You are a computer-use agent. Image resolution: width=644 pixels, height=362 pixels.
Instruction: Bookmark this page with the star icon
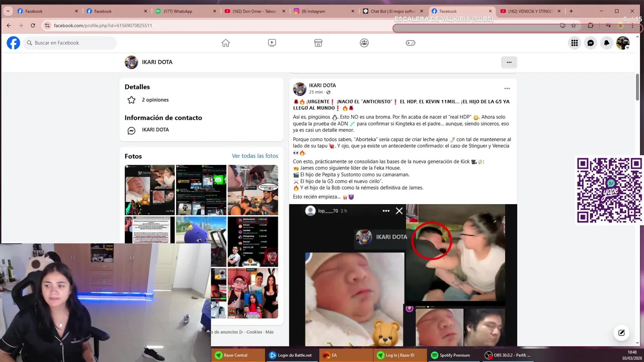(x=574, y=25)
